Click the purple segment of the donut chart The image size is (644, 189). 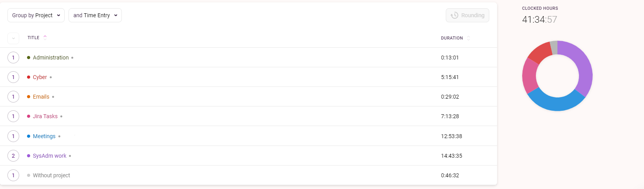[x=579, y=65]
